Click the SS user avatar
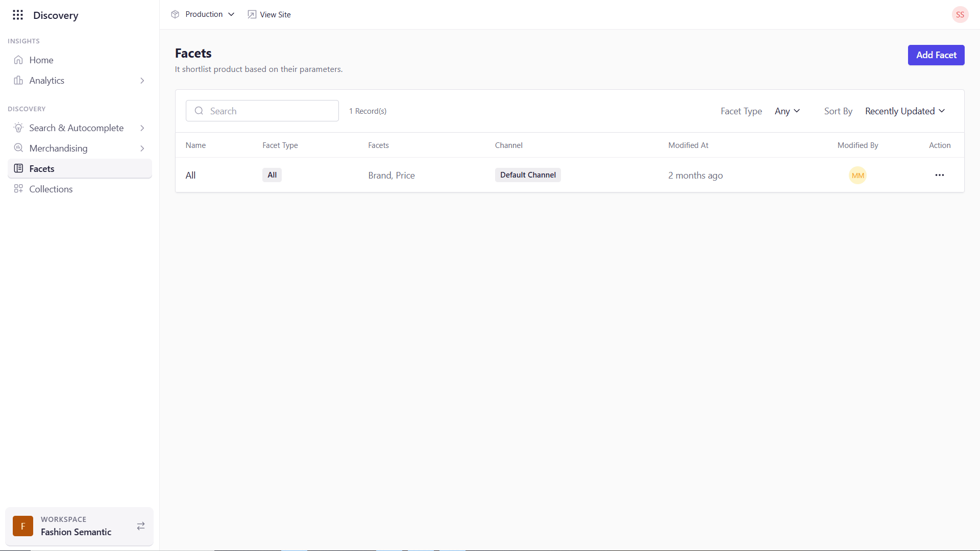 click(960, 14)
